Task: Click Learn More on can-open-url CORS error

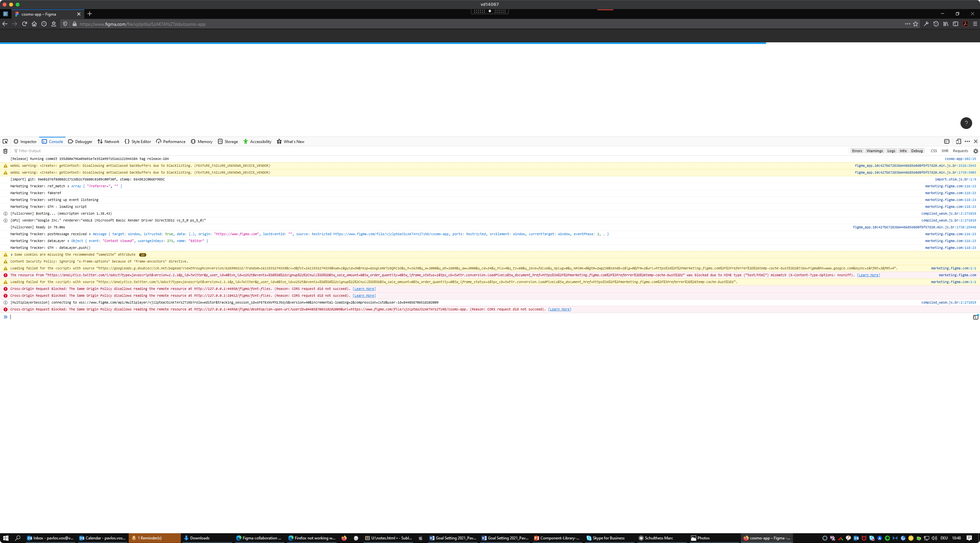Action: pyautogui.click(x=560, y=309)
